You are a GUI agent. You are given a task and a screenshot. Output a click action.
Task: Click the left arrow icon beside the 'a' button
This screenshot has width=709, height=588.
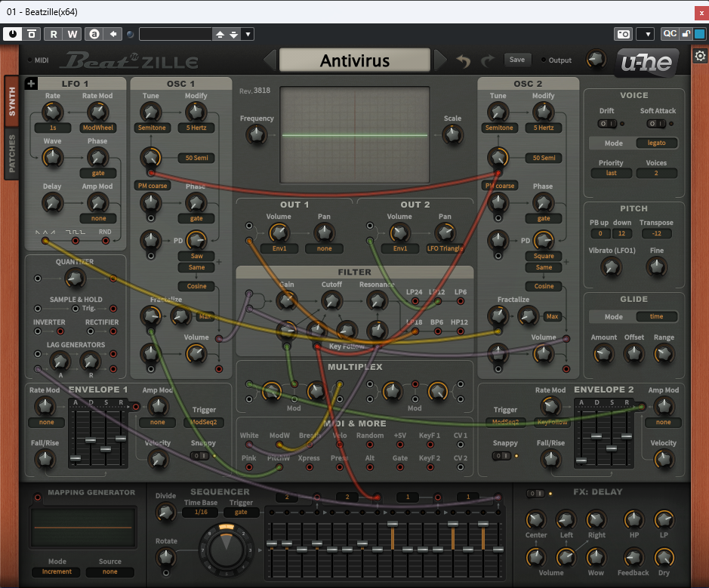[113, 34]
